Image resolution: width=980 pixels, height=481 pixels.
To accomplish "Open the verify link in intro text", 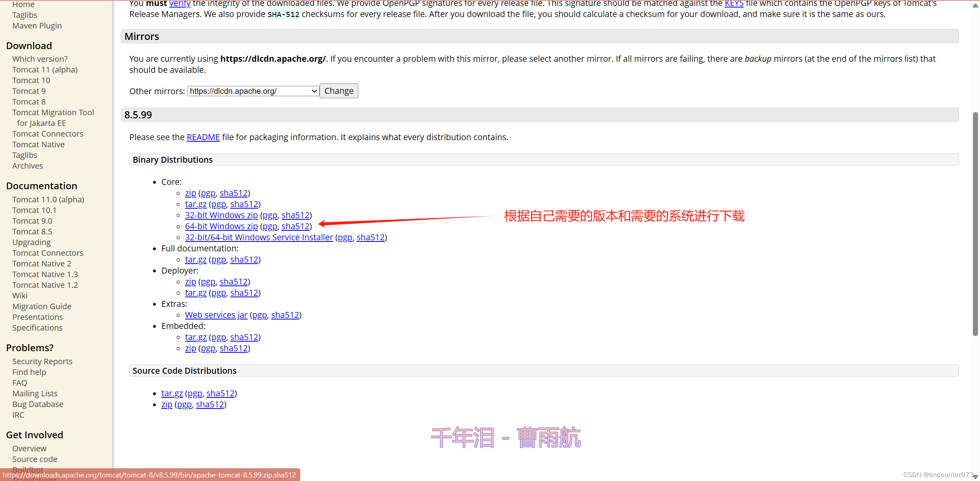I will (180, 4).
